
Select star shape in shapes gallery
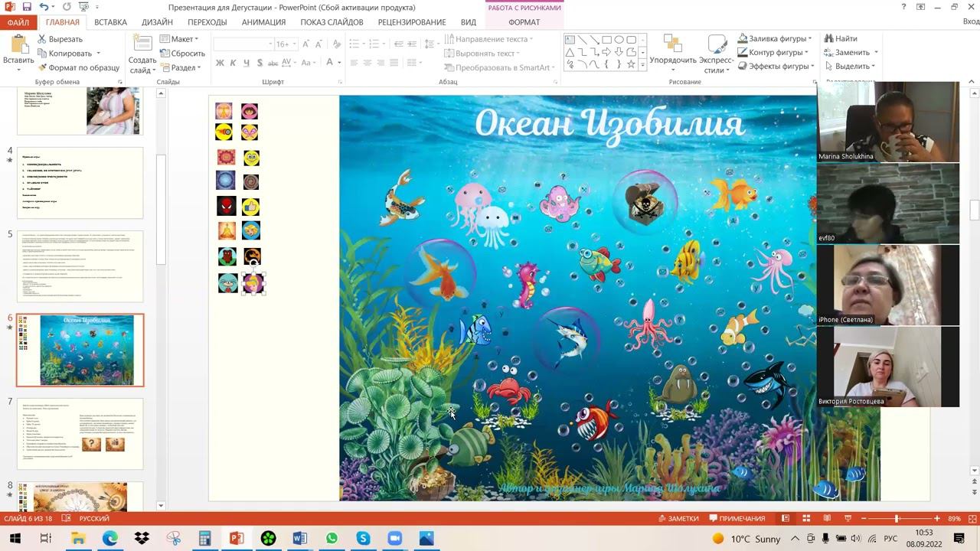[631, 64]
